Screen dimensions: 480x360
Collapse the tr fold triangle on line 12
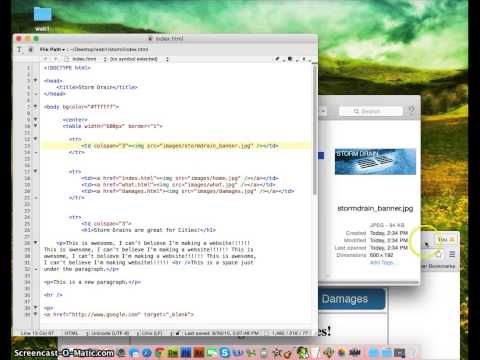(x=35, y=139)
